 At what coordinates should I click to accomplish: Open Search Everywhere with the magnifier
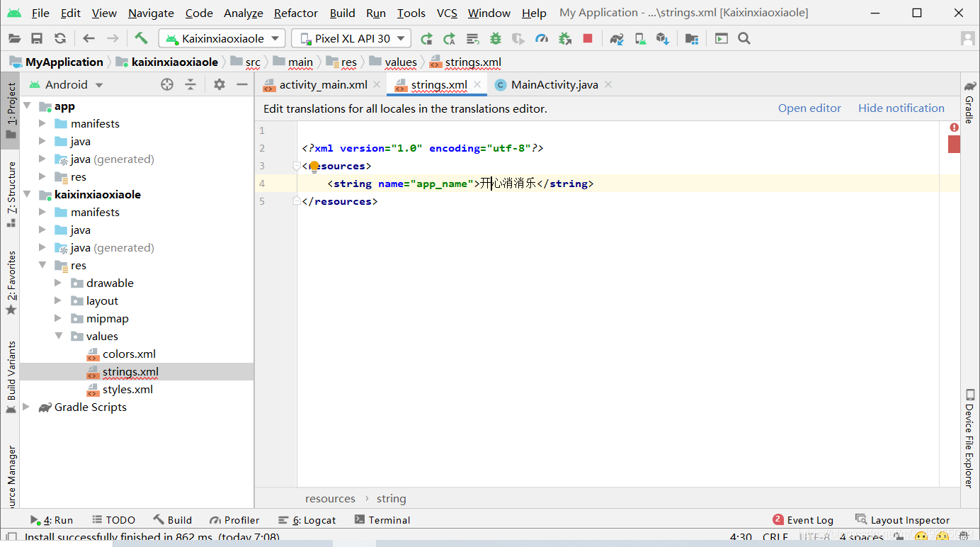point(743,38)
